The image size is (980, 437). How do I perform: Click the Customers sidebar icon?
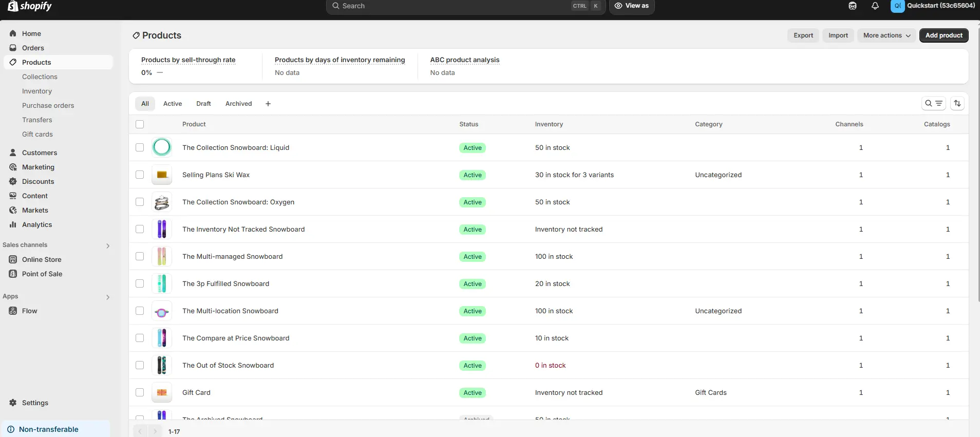[13, 153]
